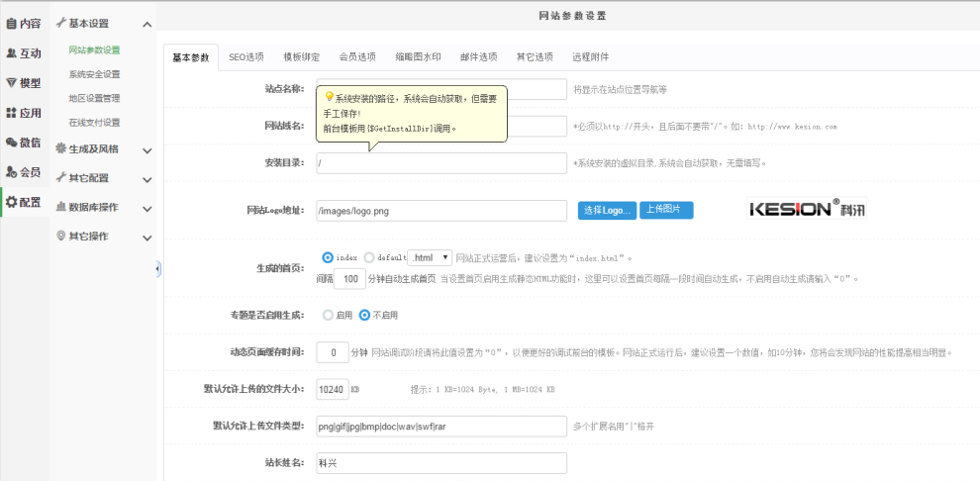Click the 安装目录 input field

click(x=441, y=163)
